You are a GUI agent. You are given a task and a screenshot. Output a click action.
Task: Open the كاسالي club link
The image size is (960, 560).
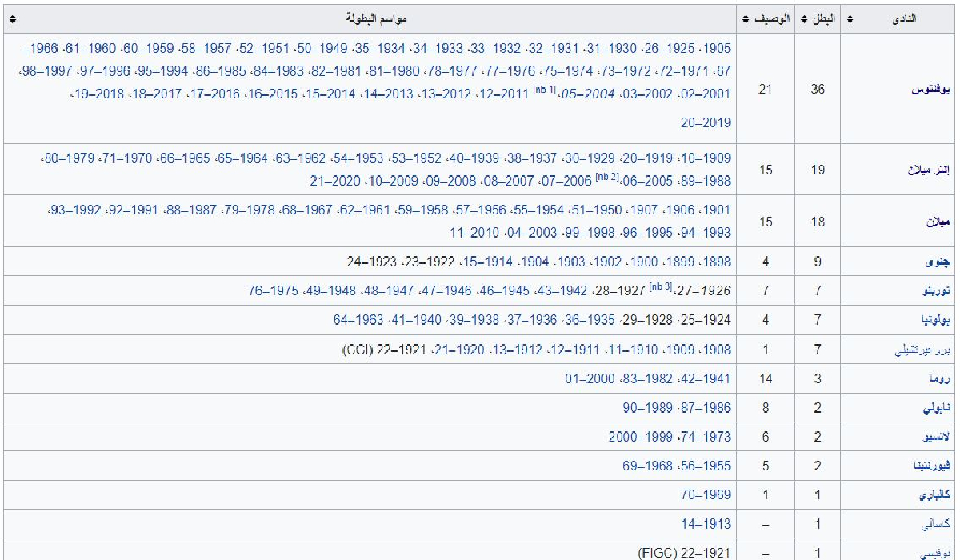tap(935, 524)
